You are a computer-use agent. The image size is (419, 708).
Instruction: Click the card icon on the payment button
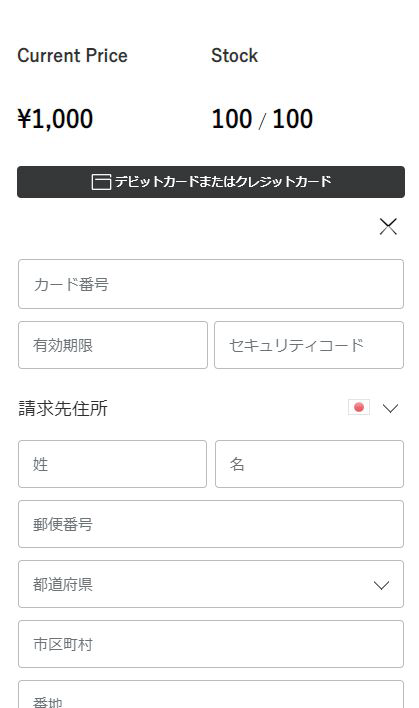pyautogui.click(x=101, y=182)
